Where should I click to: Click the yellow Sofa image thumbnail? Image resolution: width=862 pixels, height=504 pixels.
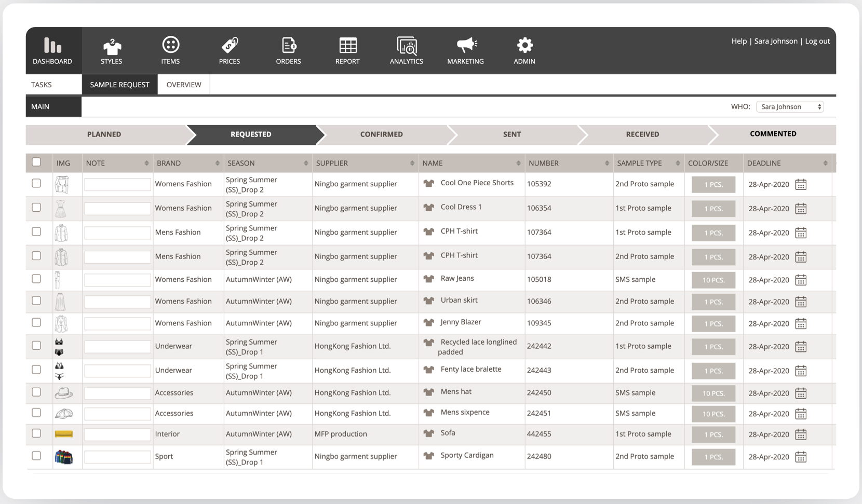tap(63, 434)
